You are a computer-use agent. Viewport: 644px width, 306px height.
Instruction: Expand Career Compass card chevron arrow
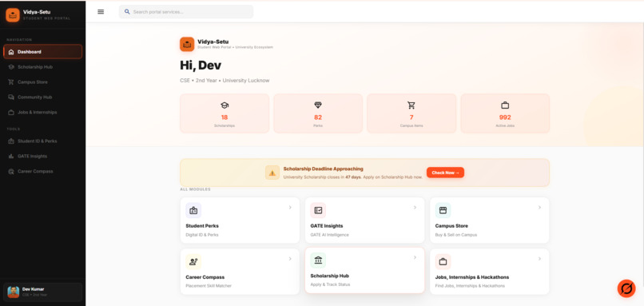pos(290,259)
